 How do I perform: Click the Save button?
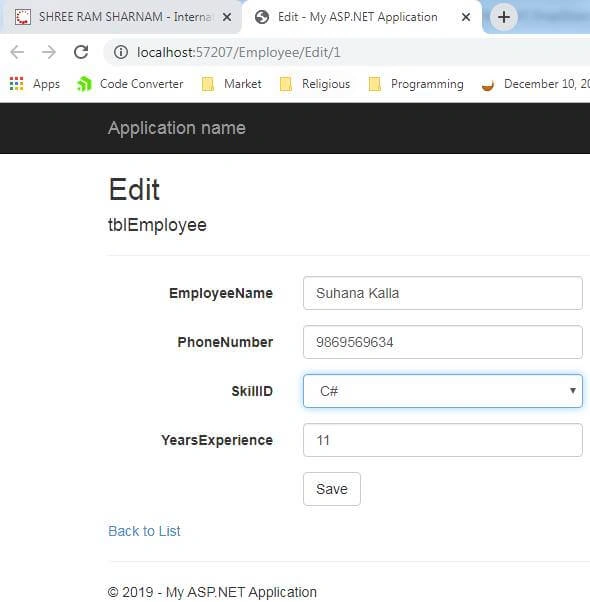click(332, 489)
